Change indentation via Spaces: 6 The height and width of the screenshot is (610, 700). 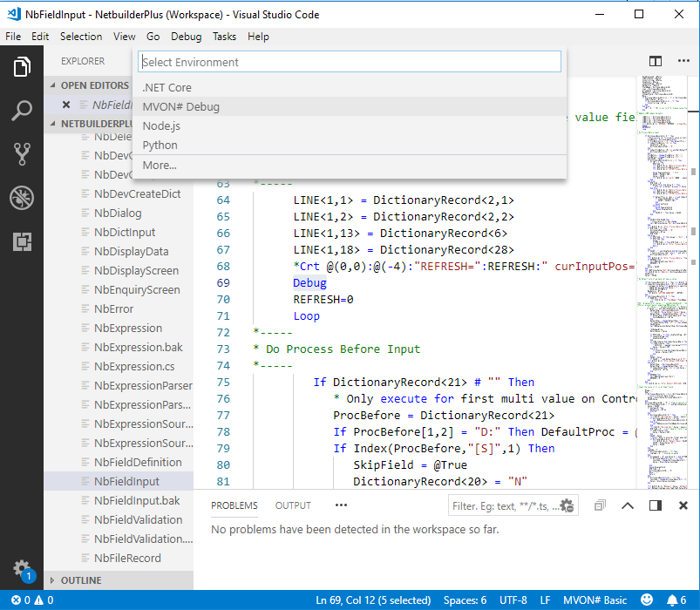(465, 600)
